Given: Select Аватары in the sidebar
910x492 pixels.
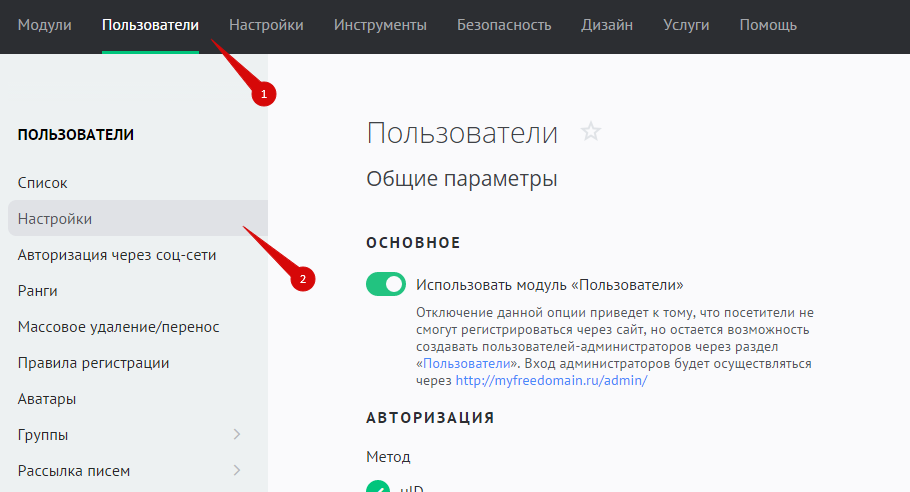Looking at the screenshot, I should (x=47, y=399).
